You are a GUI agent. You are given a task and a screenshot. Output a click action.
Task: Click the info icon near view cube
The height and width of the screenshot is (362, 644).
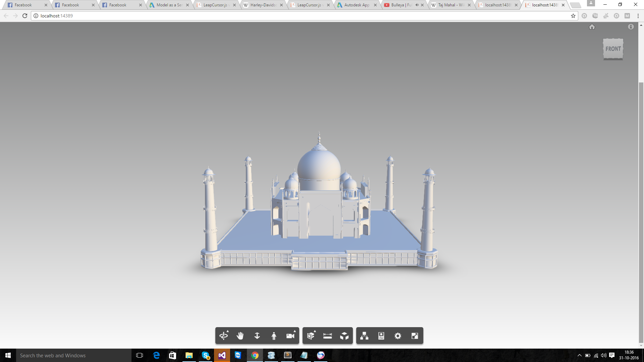[x=631, y=27]
